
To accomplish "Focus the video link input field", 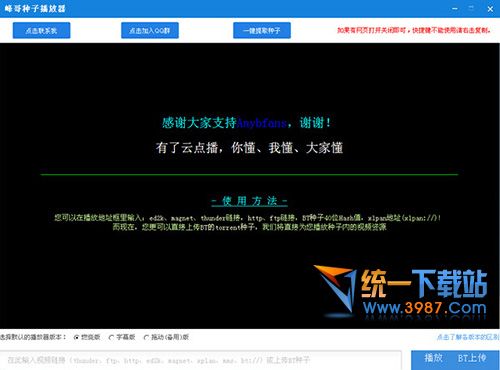I will [x=201, y=360].
